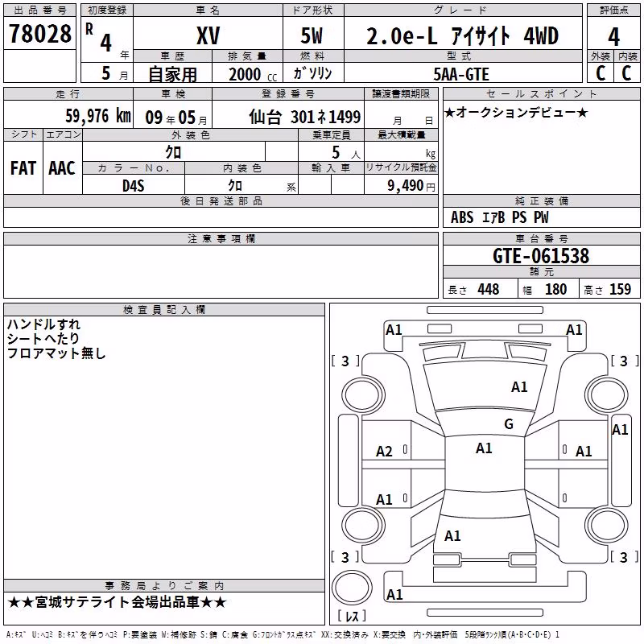Click the shift type FAT
This screenshot has height=644, width=644.
pos(23,168)
